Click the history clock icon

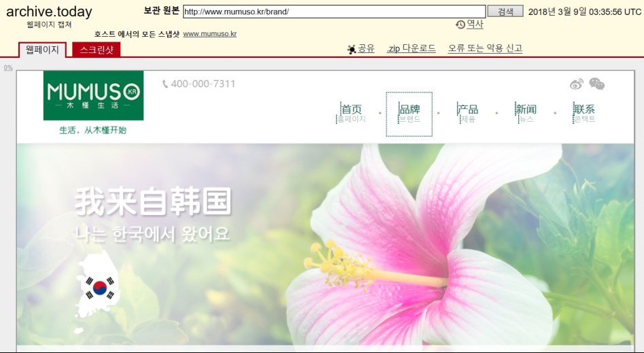click(460, 24)
